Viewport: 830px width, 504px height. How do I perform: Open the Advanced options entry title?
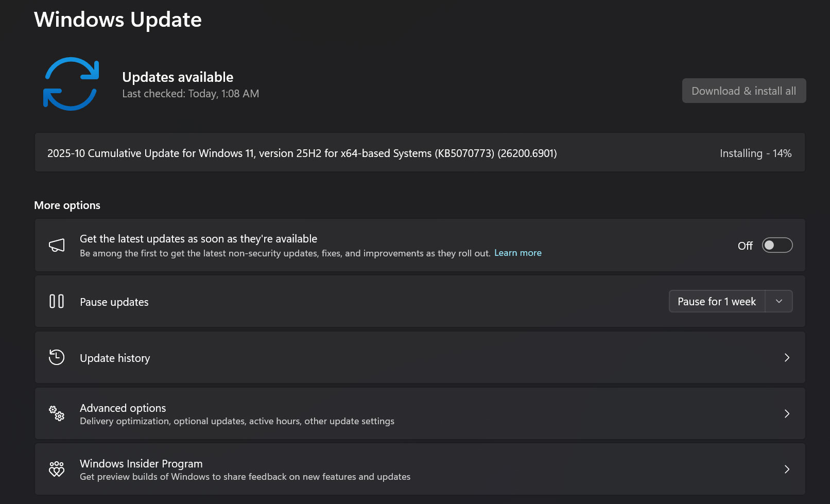[x=123, y=408]
